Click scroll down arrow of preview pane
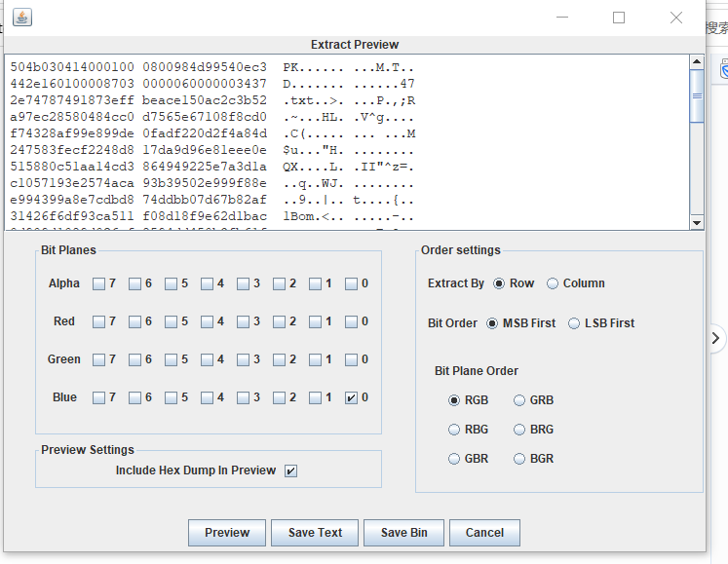Screen dimensions: 728x564 697,222
